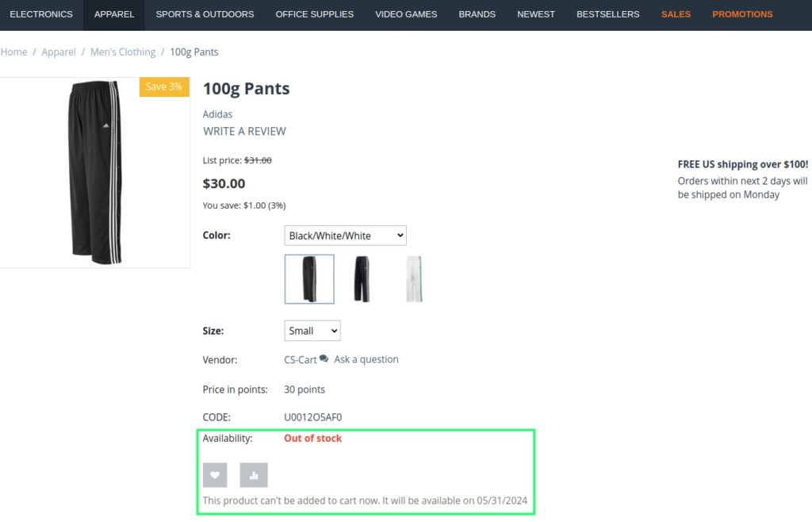Open Sports & Outdoors menu

205,14
